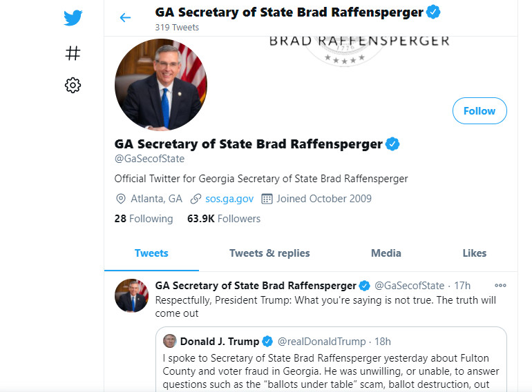
Task: Click verified badge next to Donald J. Trump
Action: point(267,342)
